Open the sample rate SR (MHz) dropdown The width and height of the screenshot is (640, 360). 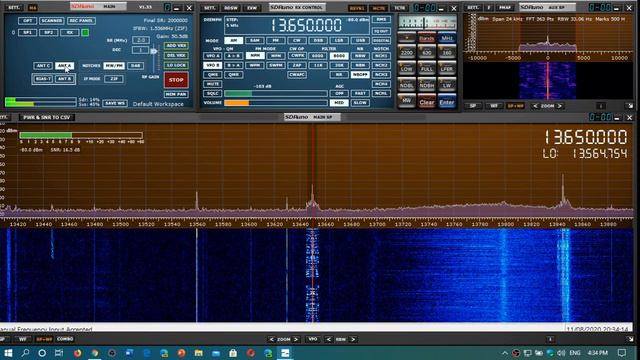[140, 40]
